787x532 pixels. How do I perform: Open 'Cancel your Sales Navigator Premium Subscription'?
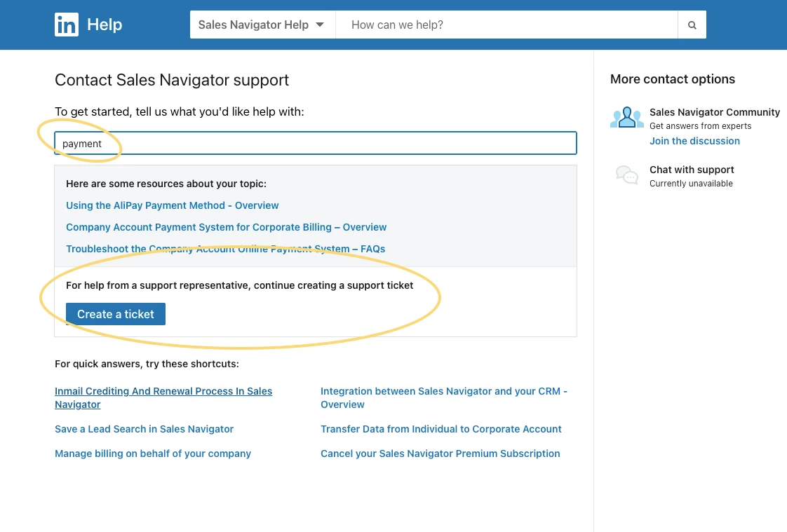(x=440, y=453)
